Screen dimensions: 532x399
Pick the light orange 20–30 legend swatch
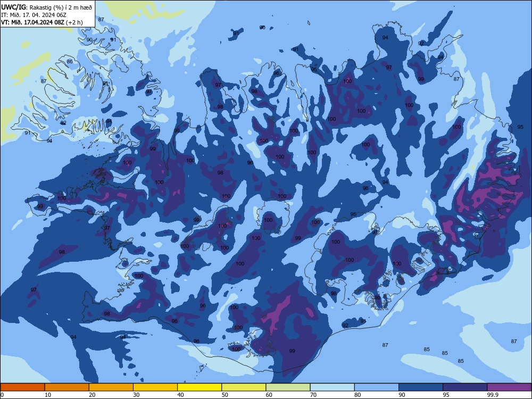111,387
